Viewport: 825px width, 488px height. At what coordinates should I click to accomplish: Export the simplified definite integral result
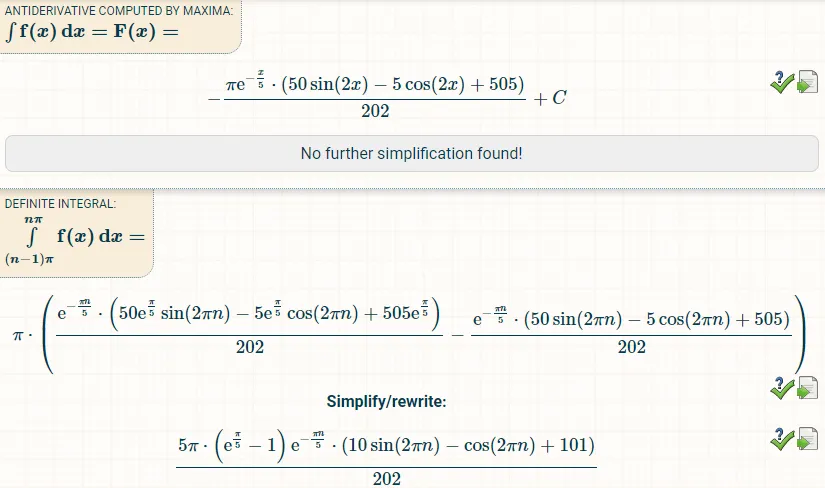pyautogui.click(x=808, y=440)
